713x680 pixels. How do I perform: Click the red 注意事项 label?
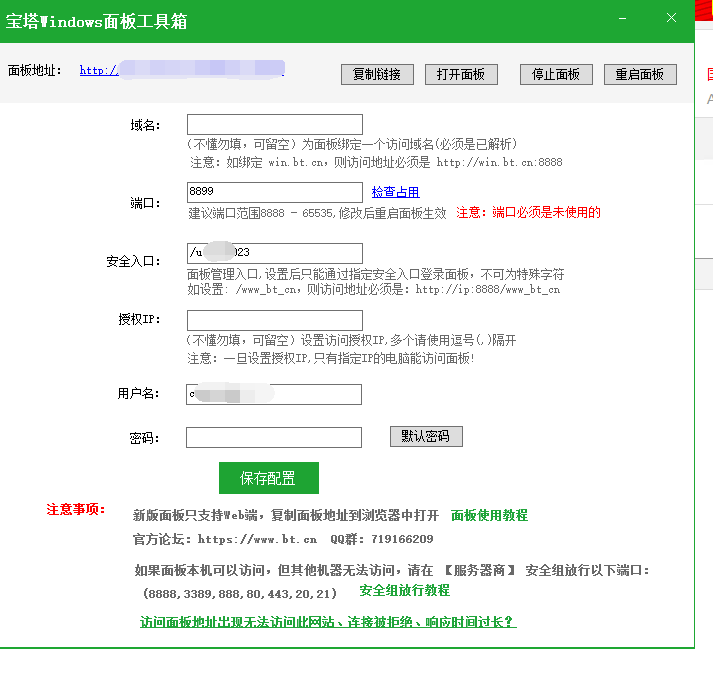tap(76, 509)
